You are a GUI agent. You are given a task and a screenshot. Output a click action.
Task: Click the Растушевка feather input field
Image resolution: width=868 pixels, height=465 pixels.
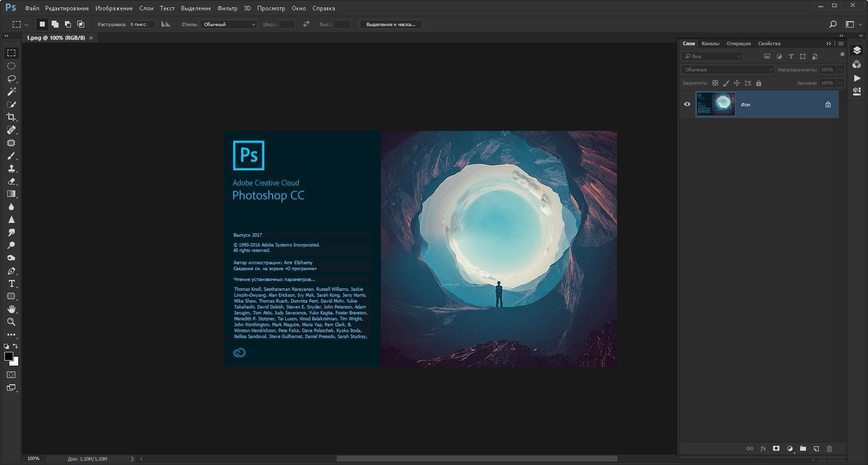click(142, 24)
